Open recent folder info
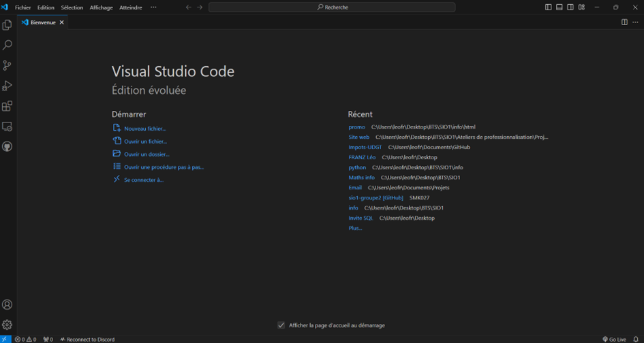The height and width of the screenshot is (343, 644). [353, 208]
